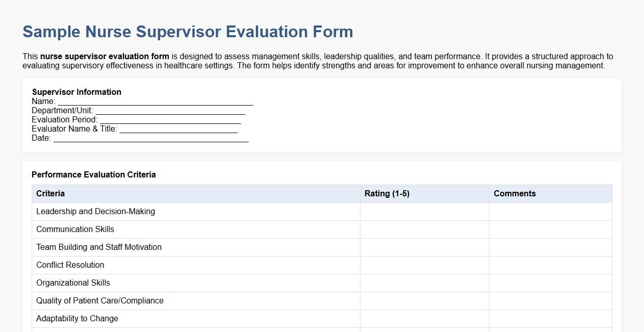Click the comments cell for Organizational Skills

pyautogui.click(x=550, y=283)
